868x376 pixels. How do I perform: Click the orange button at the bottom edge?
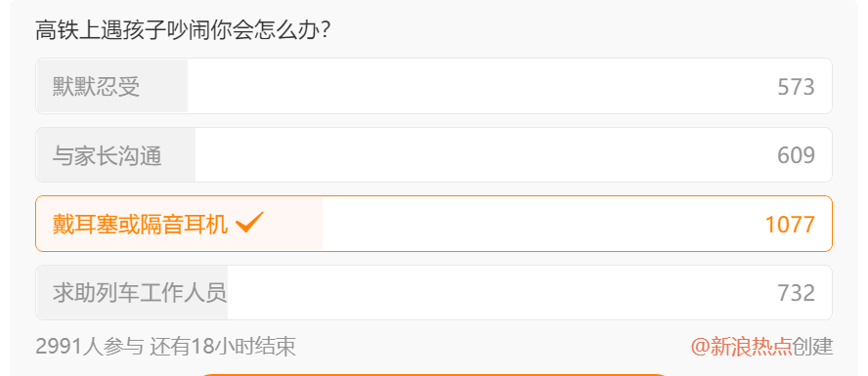pyautogui.click(x=433, y=375)
